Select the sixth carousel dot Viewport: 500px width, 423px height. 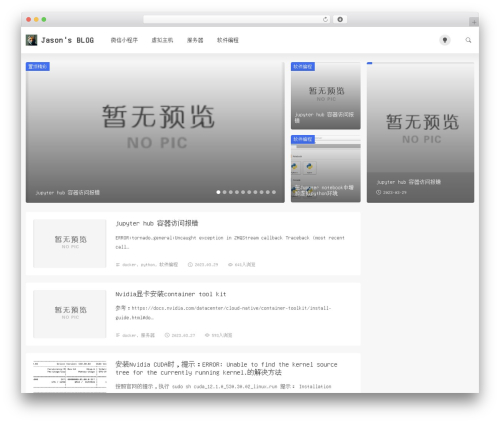click(x=249, y=192)
